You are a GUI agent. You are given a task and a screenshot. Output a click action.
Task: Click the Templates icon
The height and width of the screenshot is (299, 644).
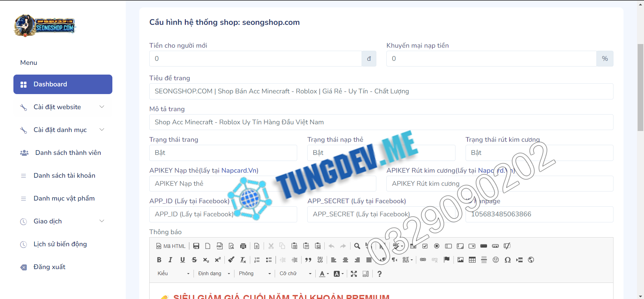click(x=257, y=246)
